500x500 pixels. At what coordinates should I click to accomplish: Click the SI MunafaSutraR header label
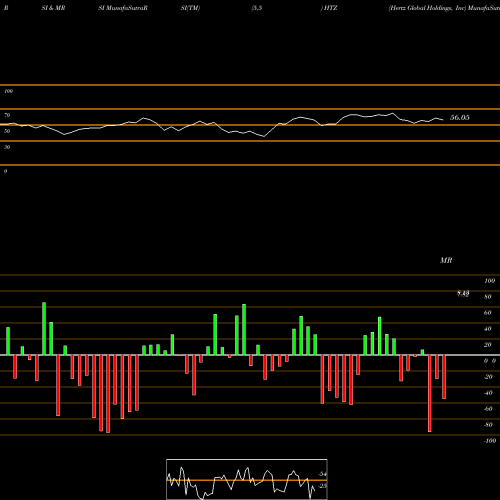[123, 8]
